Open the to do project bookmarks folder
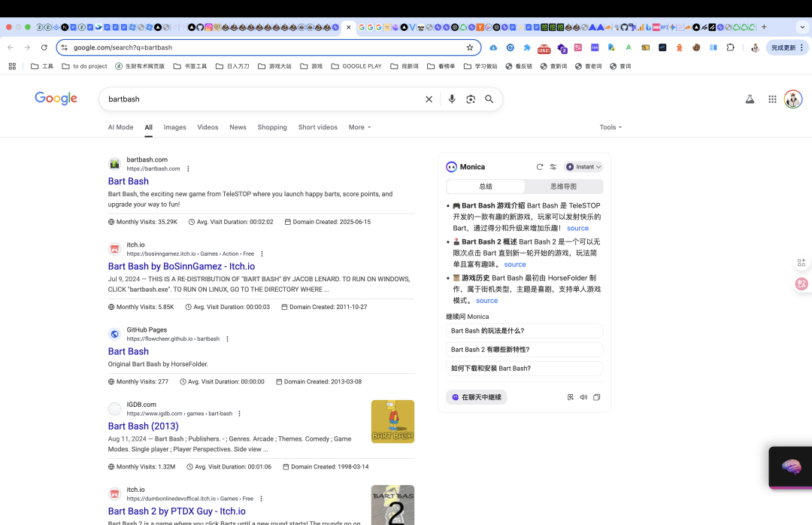This screenshot has height=525, width=812. click(x=84, y=66)
